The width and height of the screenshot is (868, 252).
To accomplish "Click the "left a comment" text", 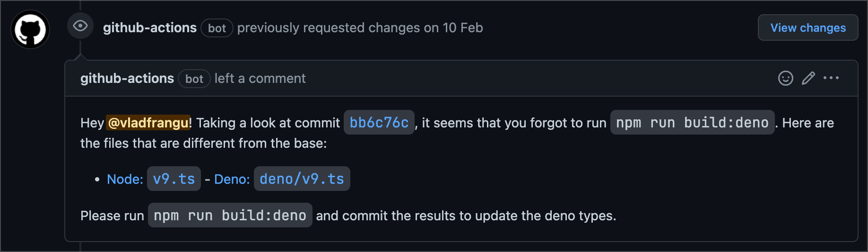I will pyautogui.click(x=260, y=79).
